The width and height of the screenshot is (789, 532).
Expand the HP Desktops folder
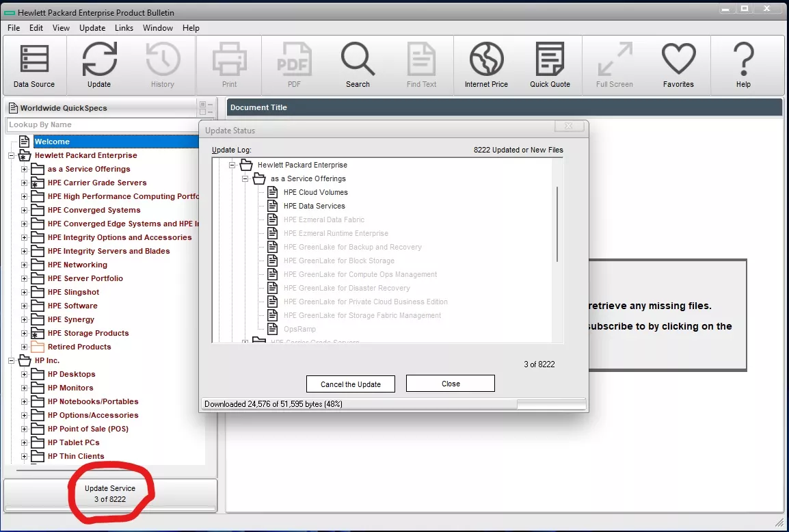[x=24, y=375]
